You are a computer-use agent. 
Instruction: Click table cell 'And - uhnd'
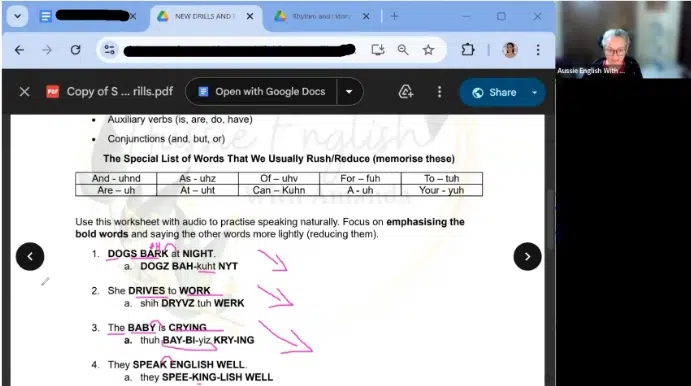click(x=116, y=178)
